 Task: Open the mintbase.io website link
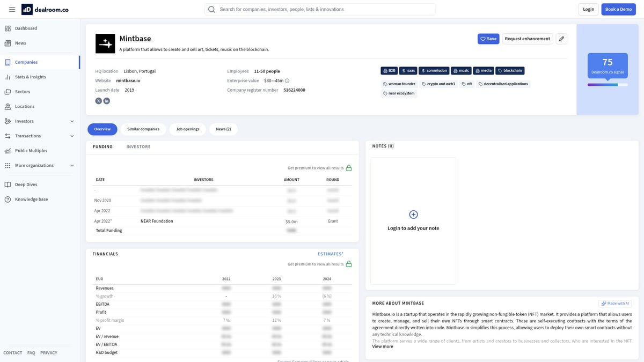click(128, 80)
